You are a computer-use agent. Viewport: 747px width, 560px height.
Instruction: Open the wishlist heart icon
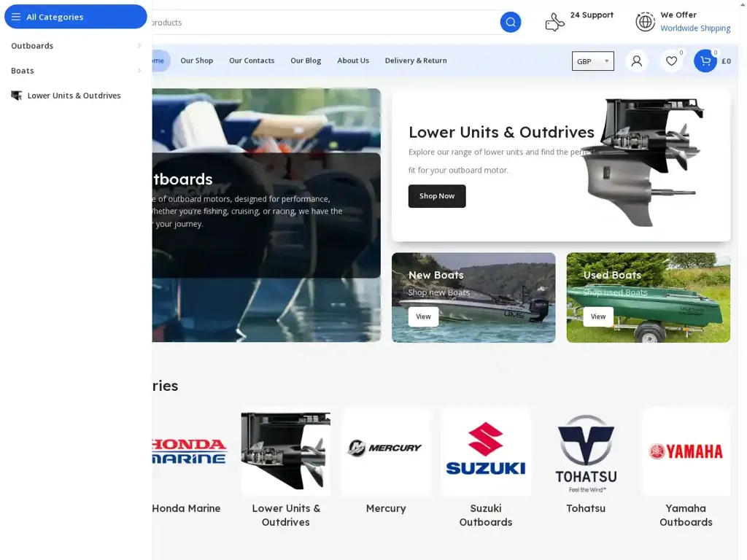tap(672, 61)
